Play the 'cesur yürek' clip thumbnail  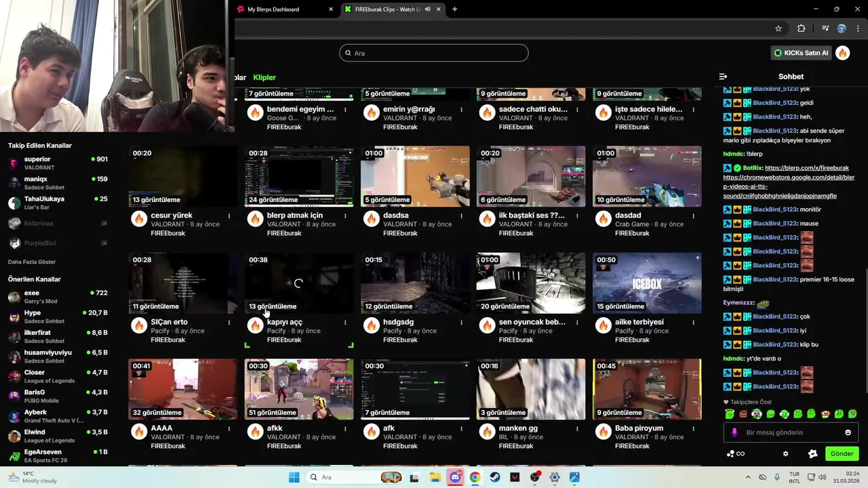point(182,176)
